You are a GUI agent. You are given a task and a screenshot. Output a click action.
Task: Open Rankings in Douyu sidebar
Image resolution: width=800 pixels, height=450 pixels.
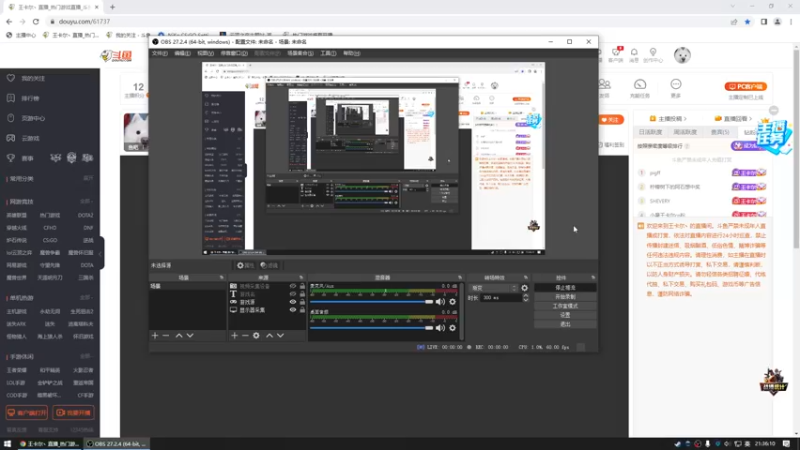coord(31,98)
